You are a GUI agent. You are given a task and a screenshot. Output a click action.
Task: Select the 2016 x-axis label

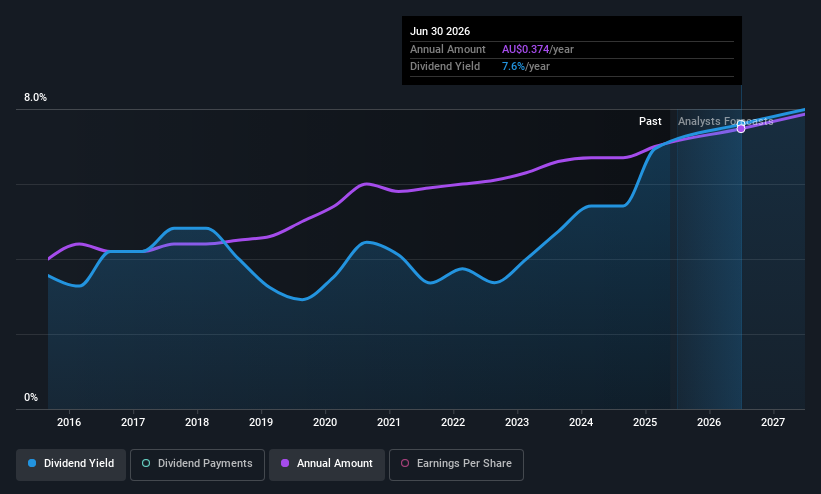69,422
